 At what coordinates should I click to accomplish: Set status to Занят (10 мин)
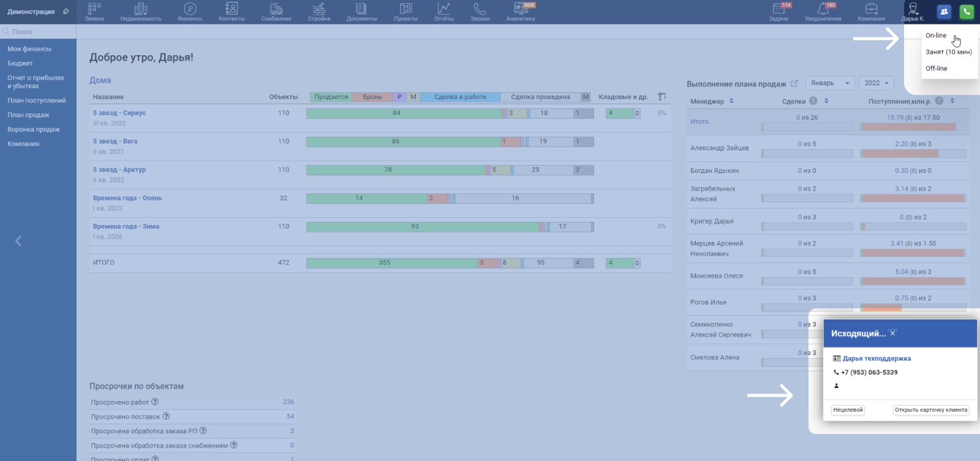point(948,52)
